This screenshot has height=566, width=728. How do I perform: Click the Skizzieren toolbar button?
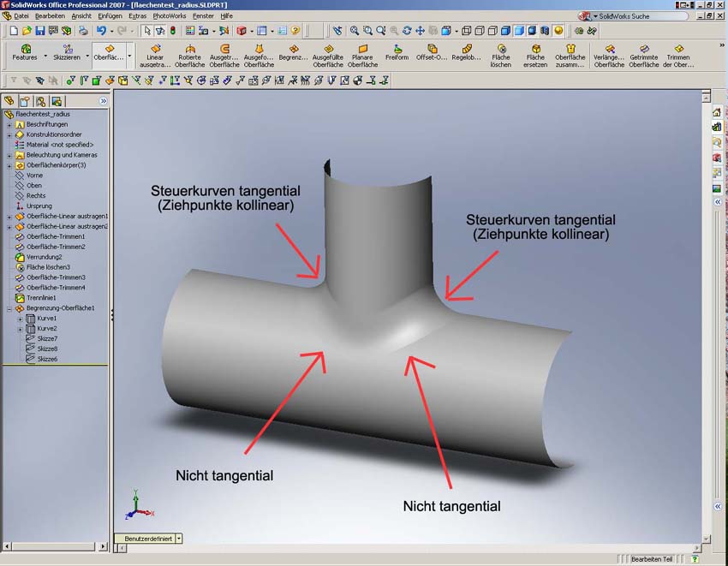pos(67,52)
